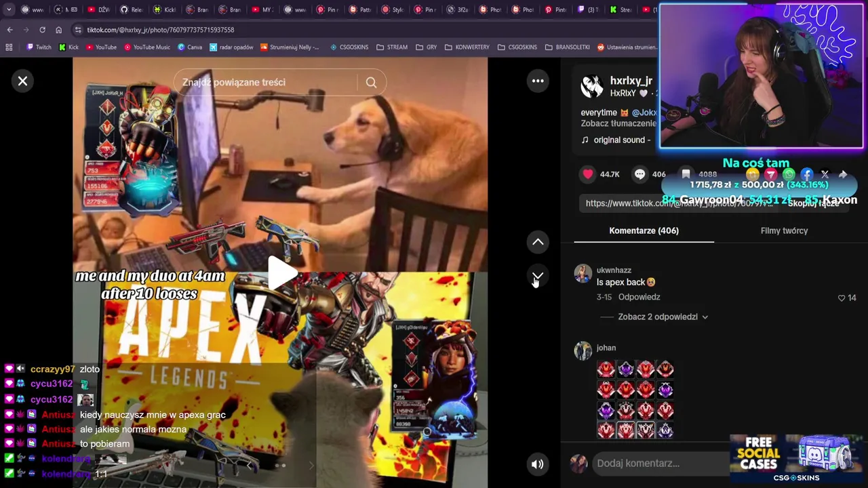Share the post to Facebook
This screenshot has width=868, height=488.
point(806,175)
